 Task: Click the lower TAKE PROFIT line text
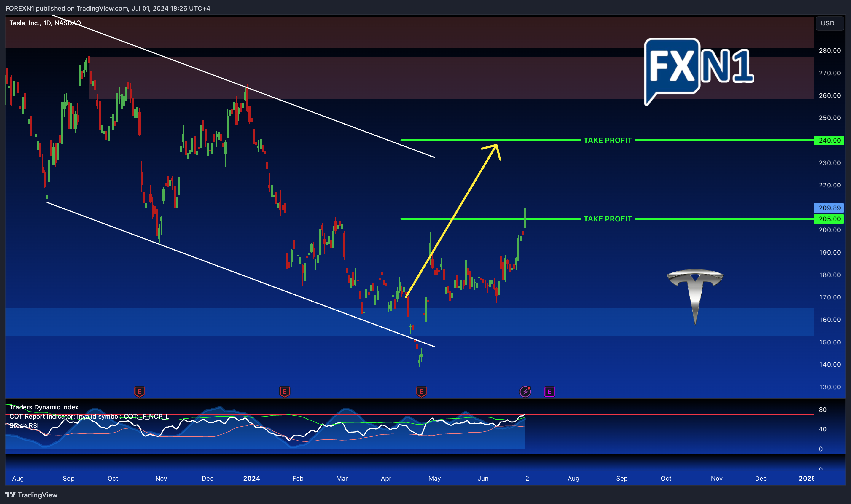pos(608,219)
